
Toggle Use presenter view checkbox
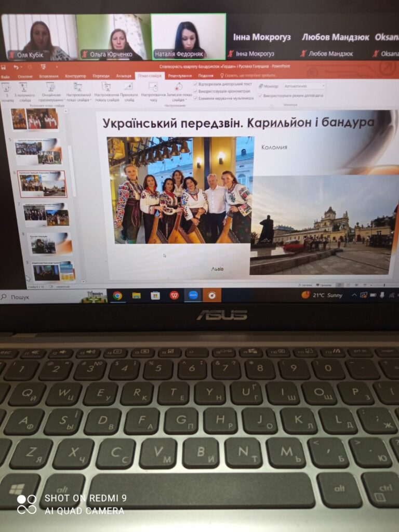260,96
